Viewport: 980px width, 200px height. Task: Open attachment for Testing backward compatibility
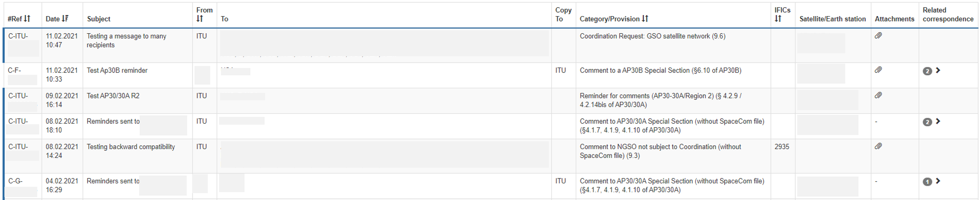pos(879,146)
